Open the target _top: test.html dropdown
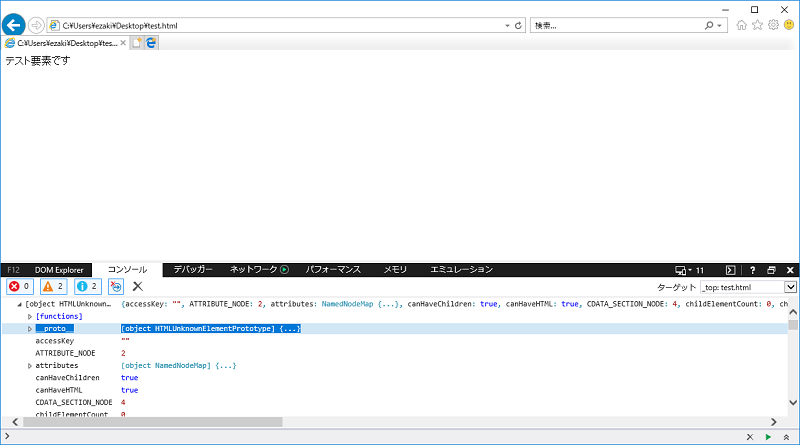 790,287
